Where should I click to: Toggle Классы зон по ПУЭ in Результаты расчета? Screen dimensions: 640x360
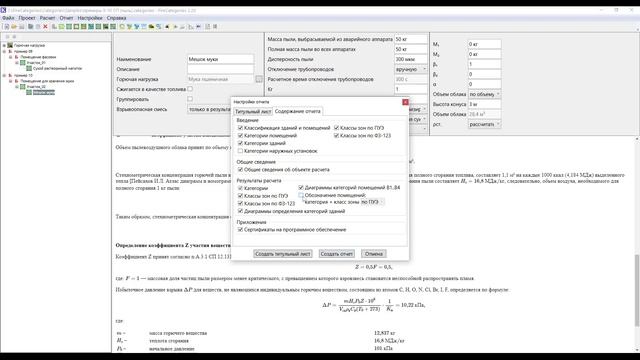[x=240, y=196]
